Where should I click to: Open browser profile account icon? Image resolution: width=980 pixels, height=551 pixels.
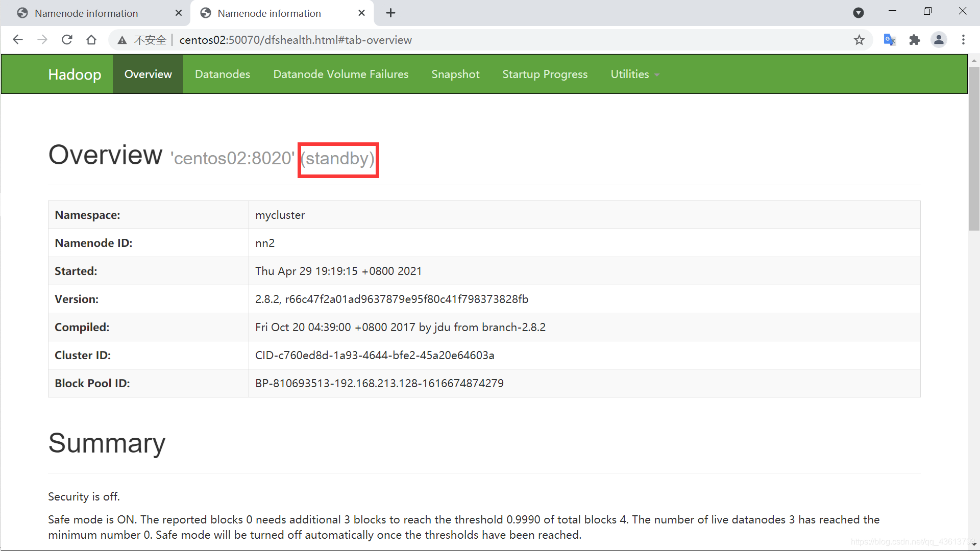939,40
